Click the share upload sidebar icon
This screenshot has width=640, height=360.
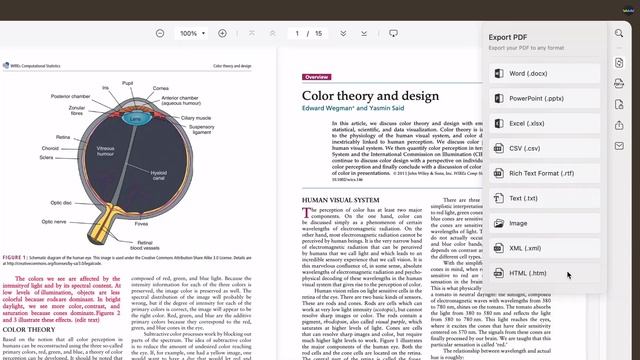(619, 125)
